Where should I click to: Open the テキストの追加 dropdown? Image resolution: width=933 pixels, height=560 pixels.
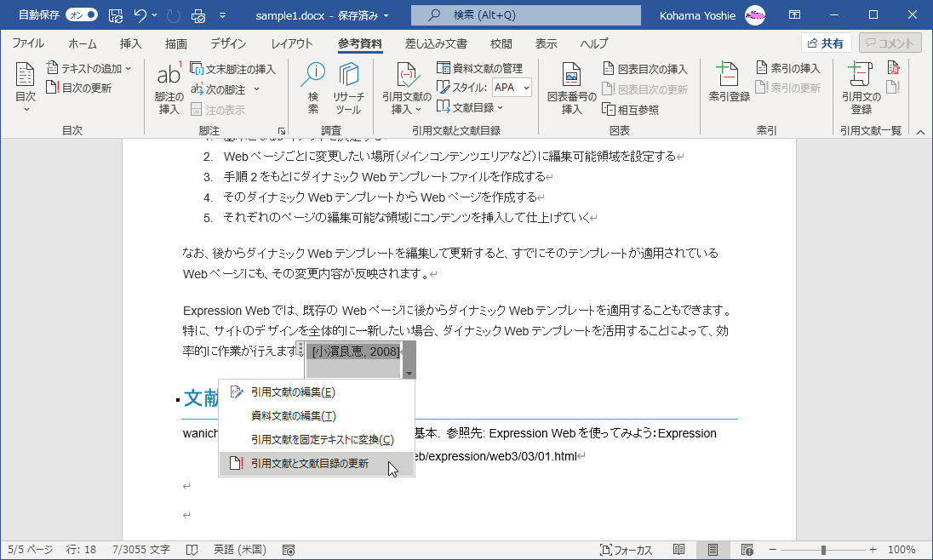click(x=89, y=68)
